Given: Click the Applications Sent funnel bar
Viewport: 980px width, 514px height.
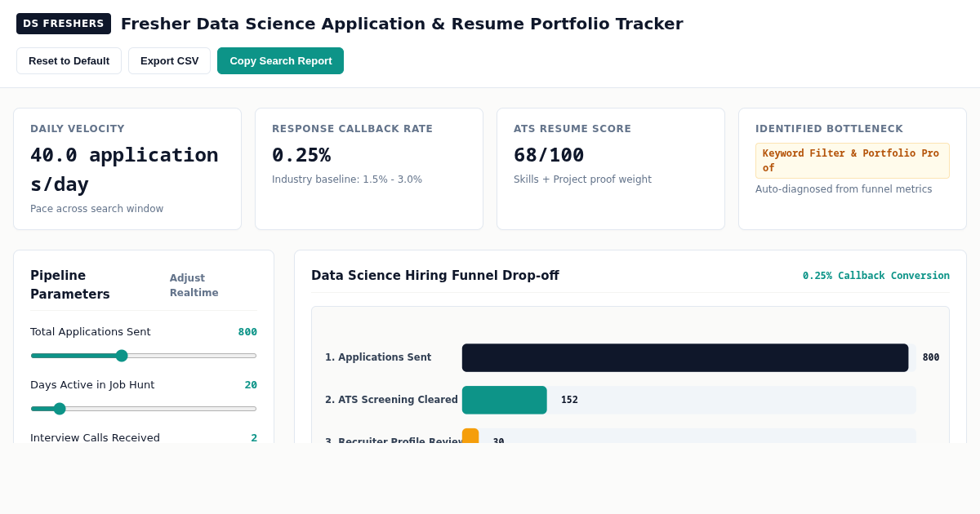Looking at the screenshot, I should tap(685, 357).
